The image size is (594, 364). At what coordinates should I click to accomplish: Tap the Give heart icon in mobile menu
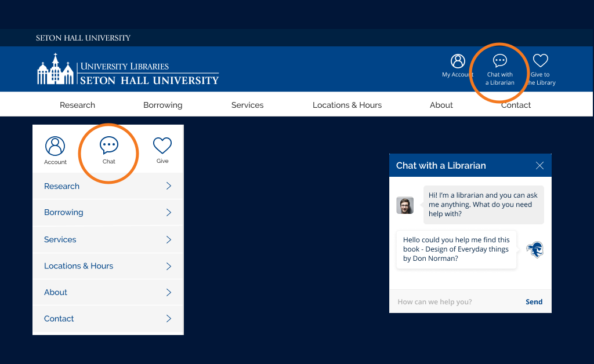[x=162, y=145]
